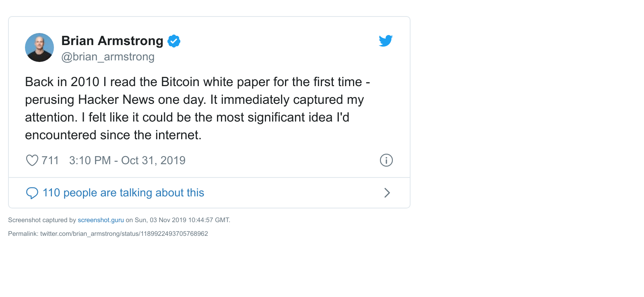Screen dimensions: 644x297
Task: Click the speech bubble reply icon
Action: pyautogui.click(x=32, y=193)
